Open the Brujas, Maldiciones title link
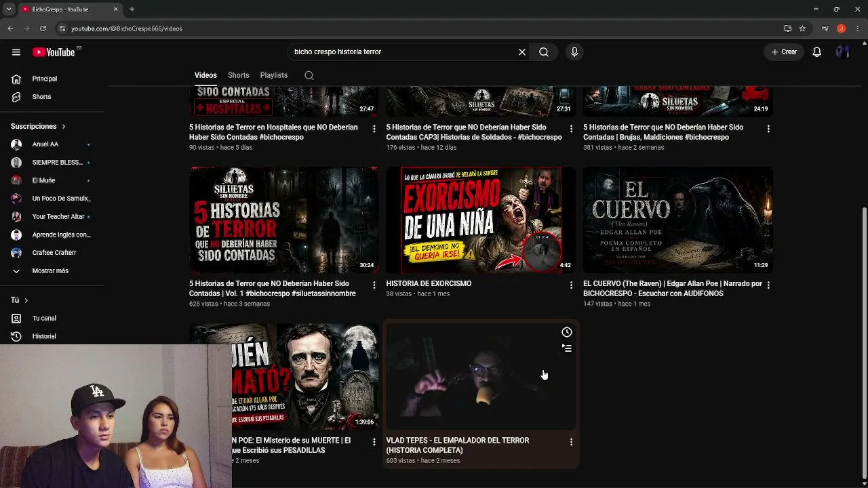 click(x=663, y=132)
